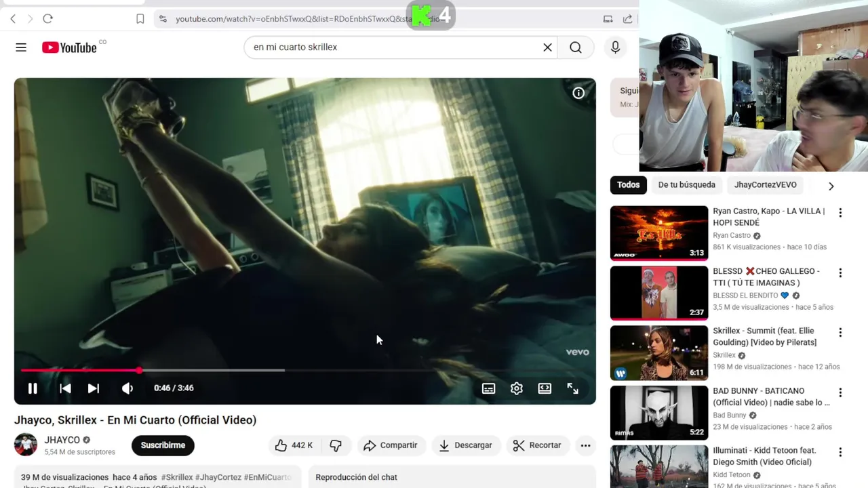Open Kidd Tetoon channel link
The width and height of the screenshot is (868, 488).
[x=732, y=475]
